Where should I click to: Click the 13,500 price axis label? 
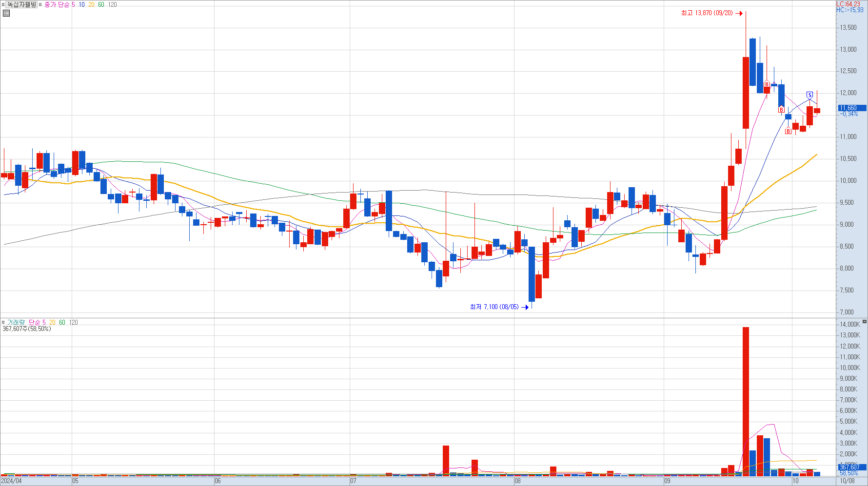[x=848, y=27]
